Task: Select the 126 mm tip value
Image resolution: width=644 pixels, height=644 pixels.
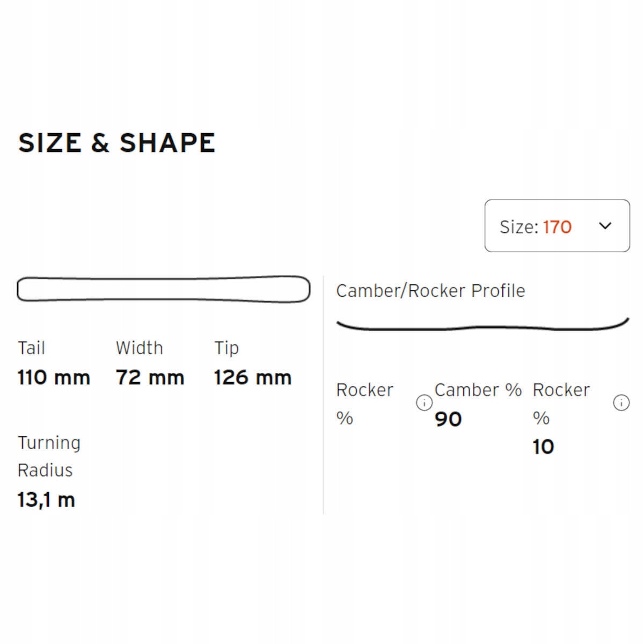Action: tap(252, 377)
